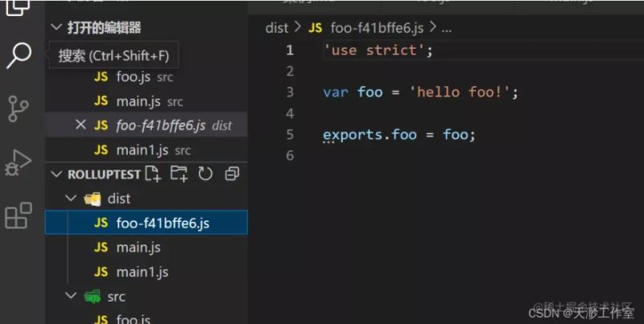Collapse the ROLLUPTEST project section
Image resolution: width=644 pixels, height=324 pixels.
pyautogui.click(x=56, y=174)
